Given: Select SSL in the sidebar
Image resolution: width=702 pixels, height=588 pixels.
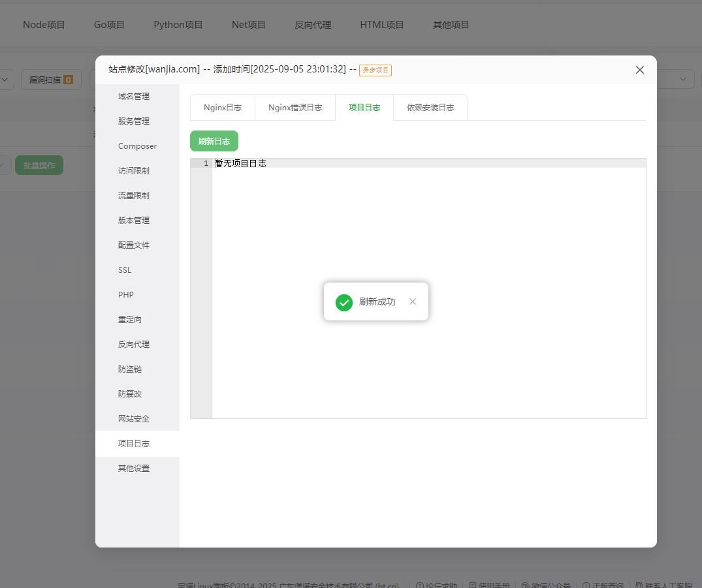Looking at the screenshot, I should 125,270.
